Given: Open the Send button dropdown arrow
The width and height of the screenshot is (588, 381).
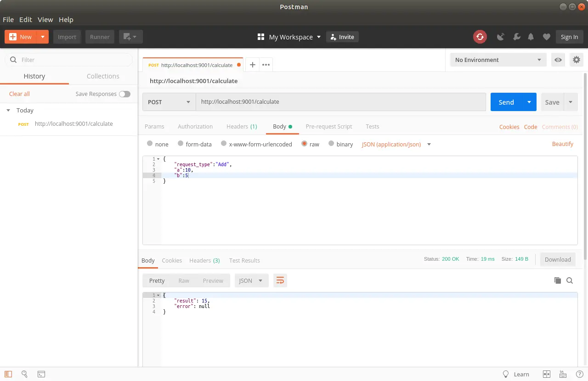Looking at the screenshot, I should [529, 102].
